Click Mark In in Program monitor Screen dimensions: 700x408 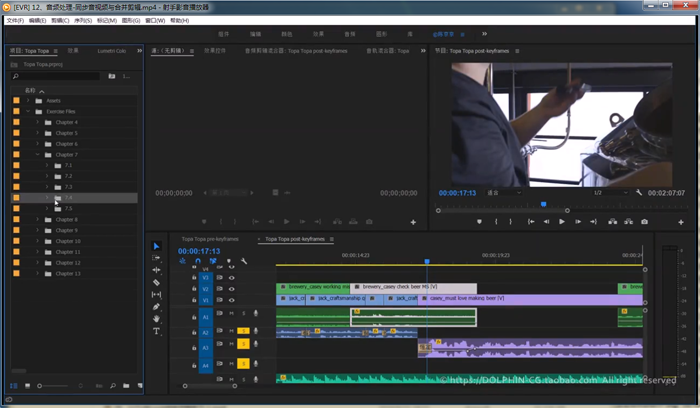point(496,221)
